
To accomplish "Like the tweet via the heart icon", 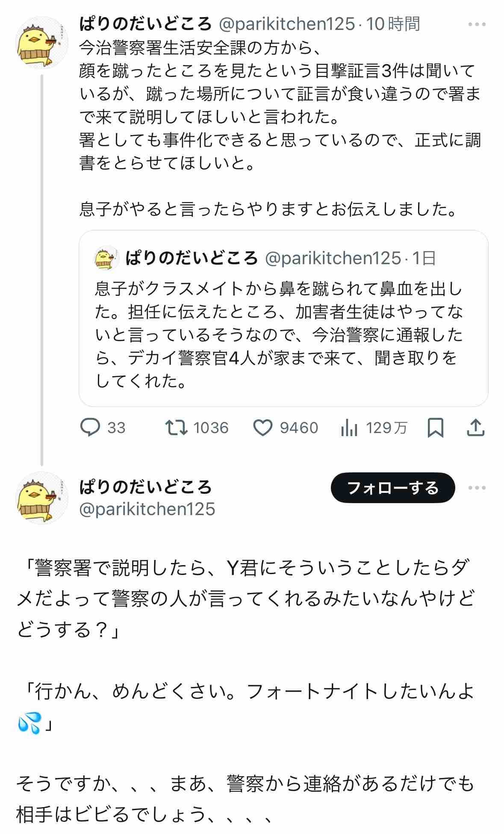I will point(264,428).
